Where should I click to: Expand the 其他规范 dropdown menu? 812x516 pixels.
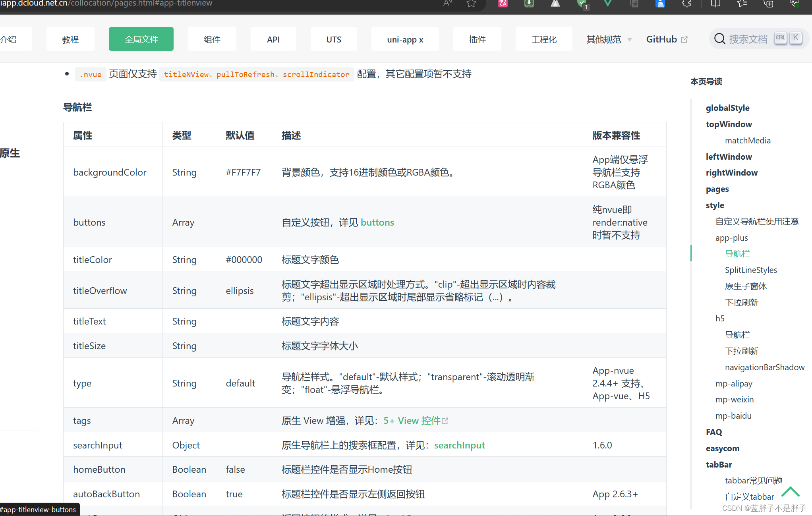(609, 39)
